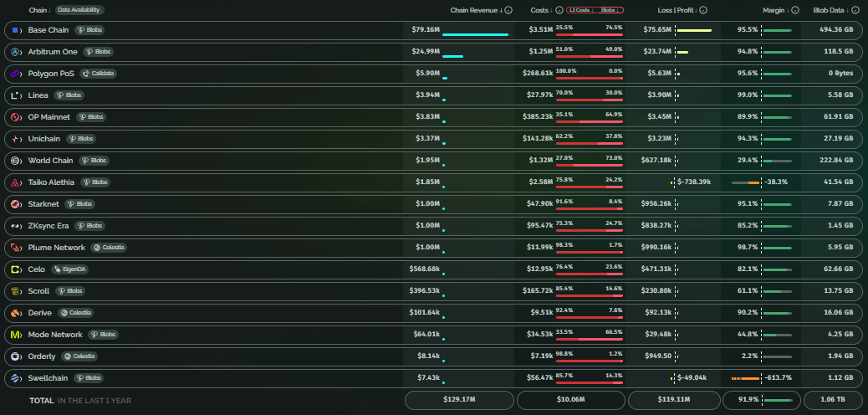
Task: Click the Celo yellow logo icon
Action: point(16,269)
